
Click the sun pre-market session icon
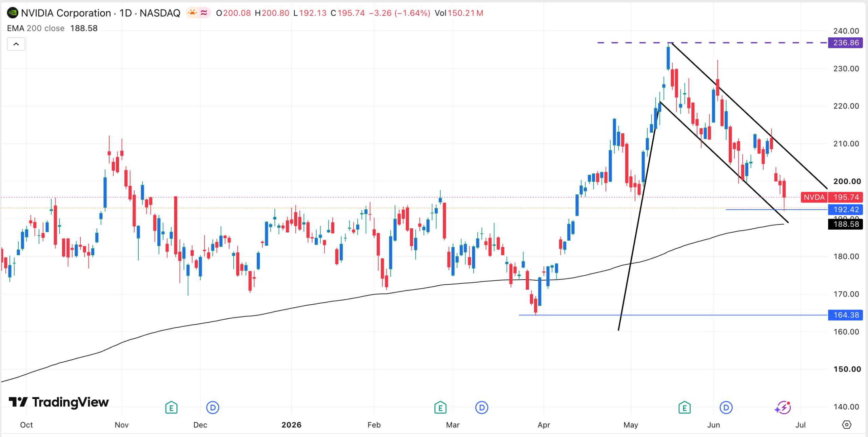193,13
